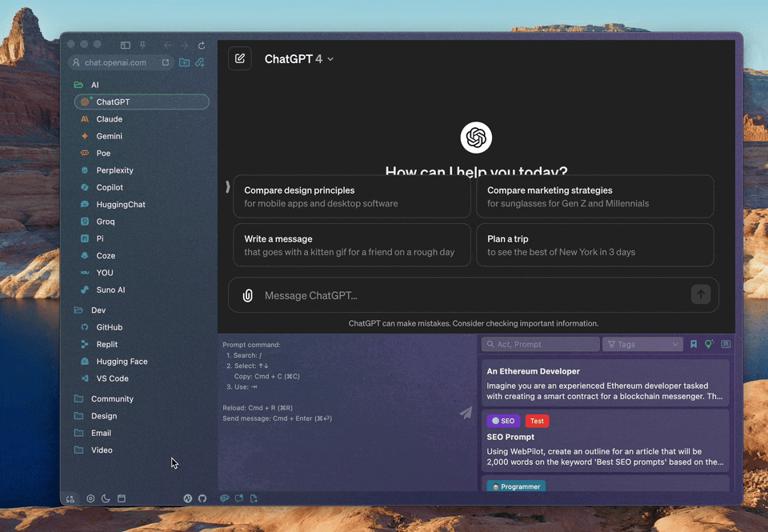The image size is (768, 532).
Task: Select ChatGPT in the sidebar
Action: 142,102
